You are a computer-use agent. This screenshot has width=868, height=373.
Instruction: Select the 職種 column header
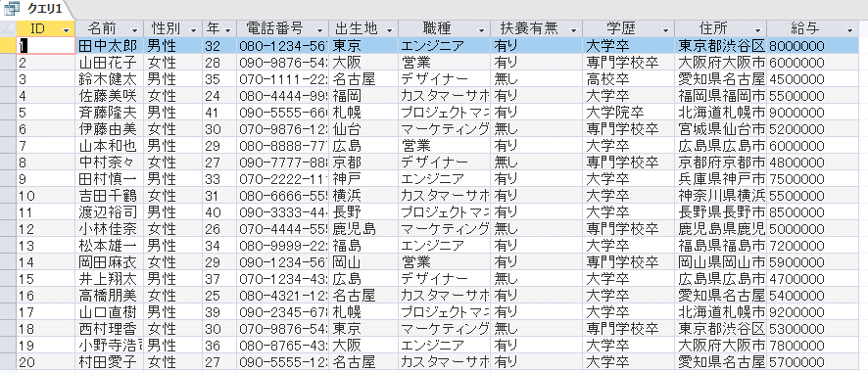[x=444, y=28]
